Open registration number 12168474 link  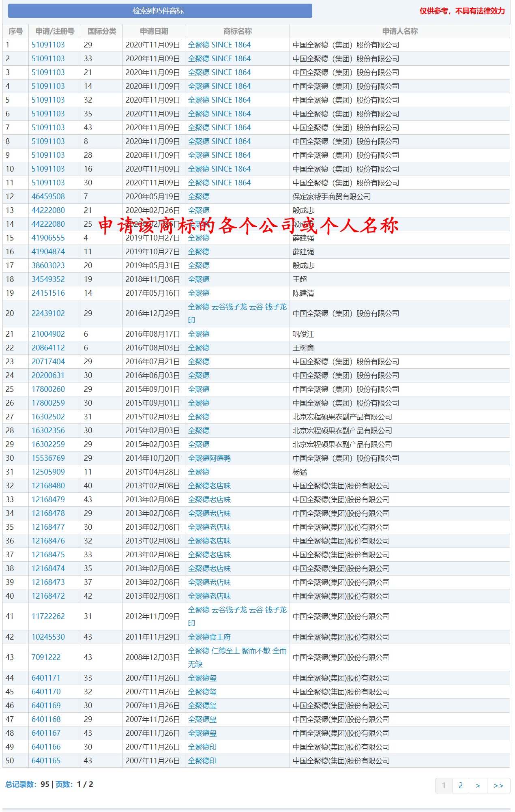[x=48, y=569]
